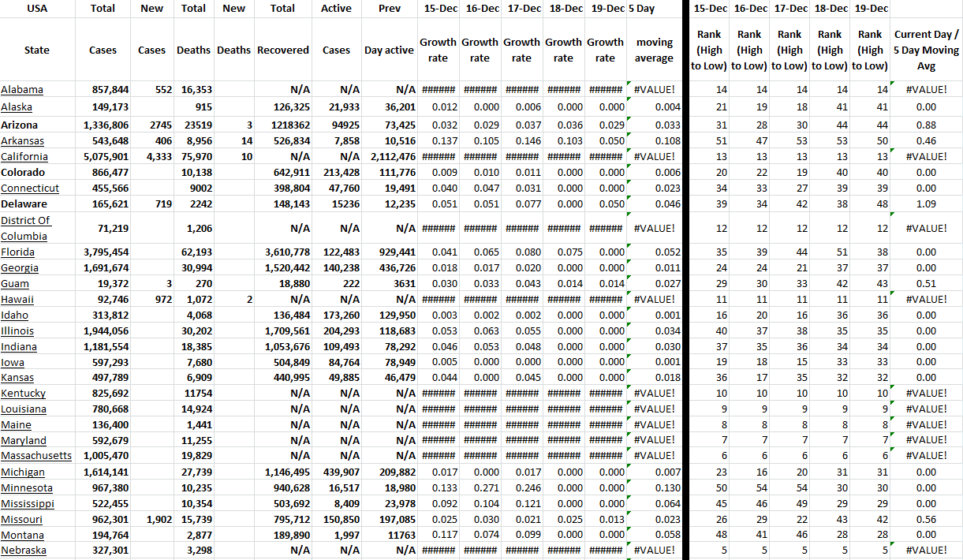
Task: Select the Kentucky hyperlink
Action: (23, 394)
